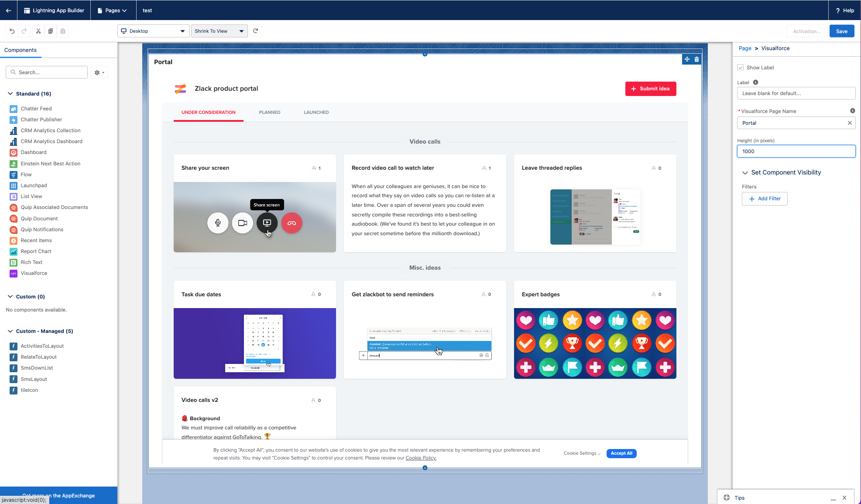Undo the last change
861x504 pixels.
(x=12, y=31)
